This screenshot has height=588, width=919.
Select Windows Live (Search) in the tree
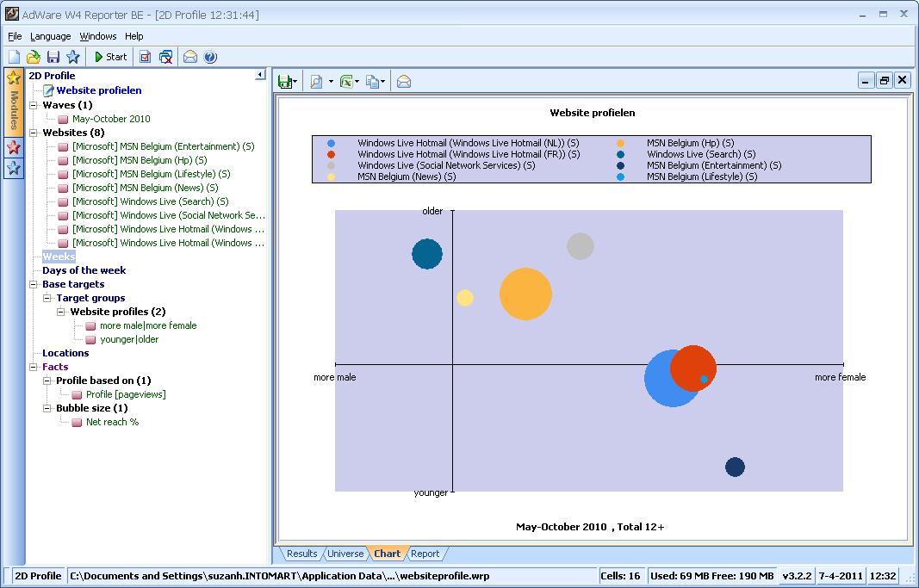click(150, 201)
